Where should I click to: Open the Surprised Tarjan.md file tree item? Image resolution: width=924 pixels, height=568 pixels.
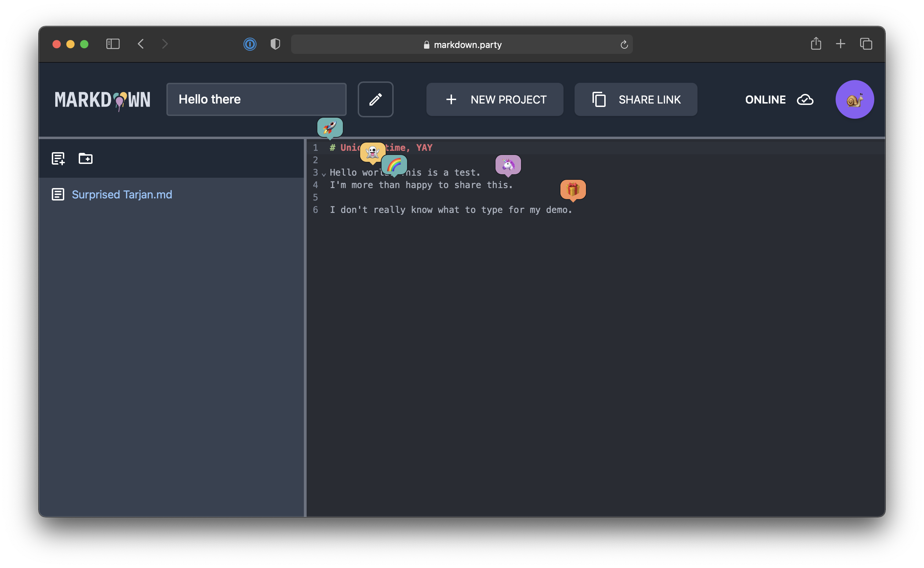point(122,194)
